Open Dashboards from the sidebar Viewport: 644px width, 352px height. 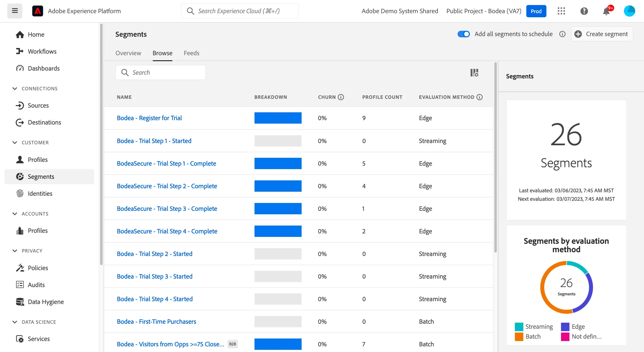[x=50, y=68]
